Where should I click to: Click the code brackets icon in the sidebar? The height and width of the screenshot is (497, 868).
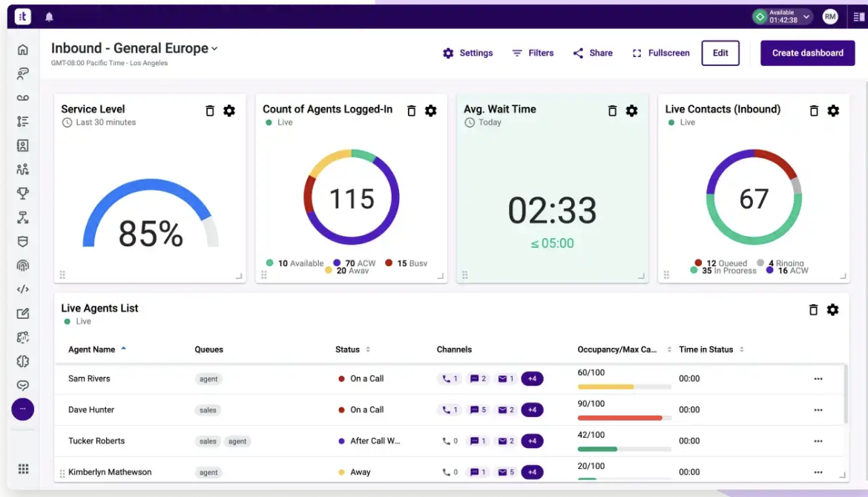(x=23, y=289)
